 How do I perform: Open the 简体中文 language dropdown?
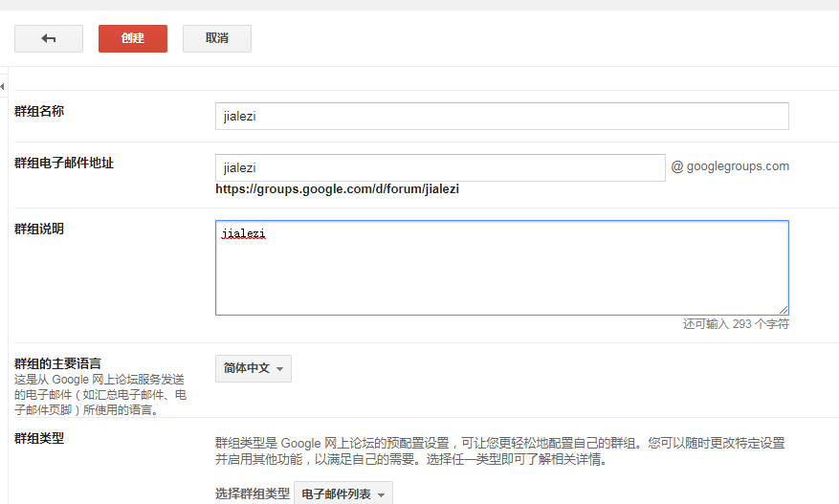(x=254, y=368)
